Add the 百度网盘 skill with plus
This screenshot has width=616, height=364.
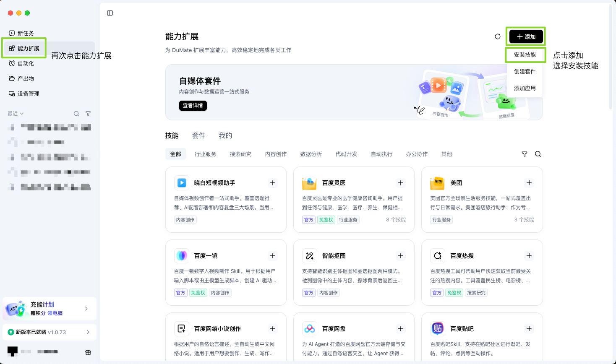[x=401, y=329]
